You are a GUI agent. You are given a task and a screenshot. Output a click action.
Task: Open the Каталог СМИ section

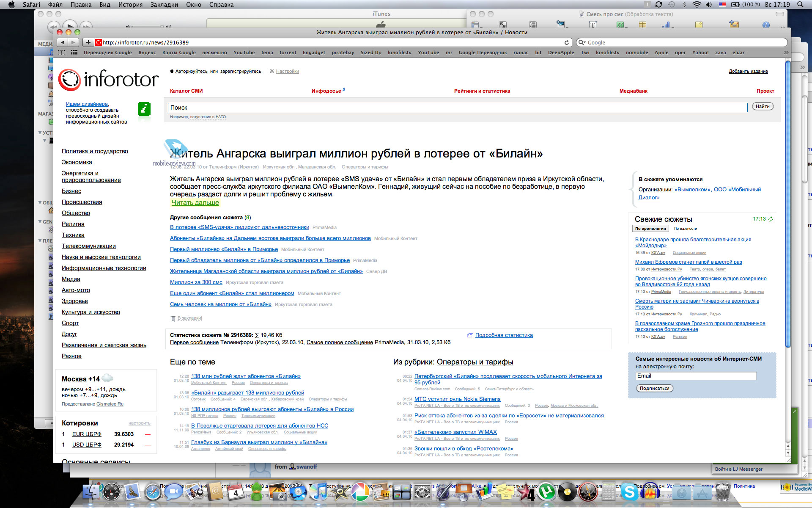[x=186, y=91]
